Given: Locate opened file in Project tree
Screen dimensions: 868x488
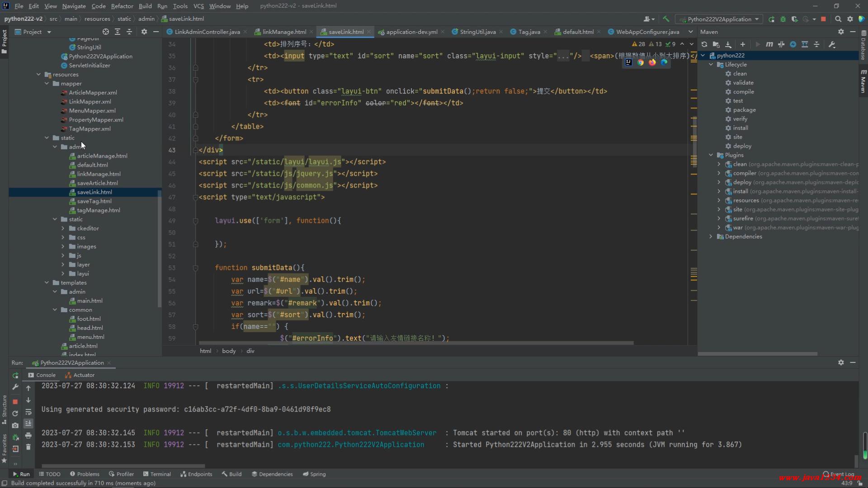Looking at the screenshot, I should click(105, 32).
